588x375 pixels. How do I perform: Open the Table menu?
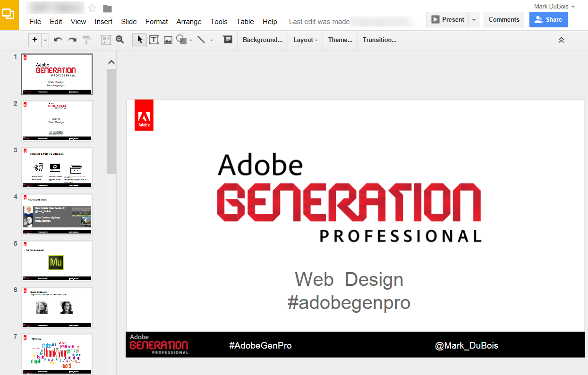[x=245, y=21]
